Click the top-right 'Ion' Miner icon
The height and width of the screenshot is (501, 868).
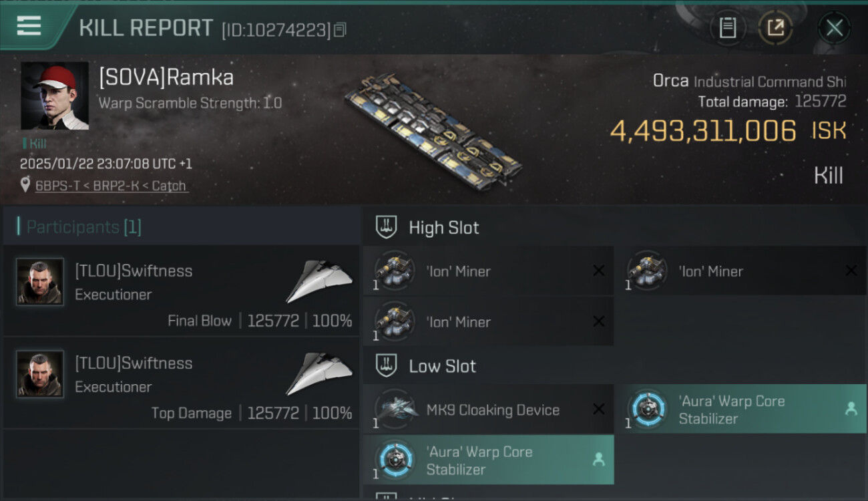coord(646,271)
